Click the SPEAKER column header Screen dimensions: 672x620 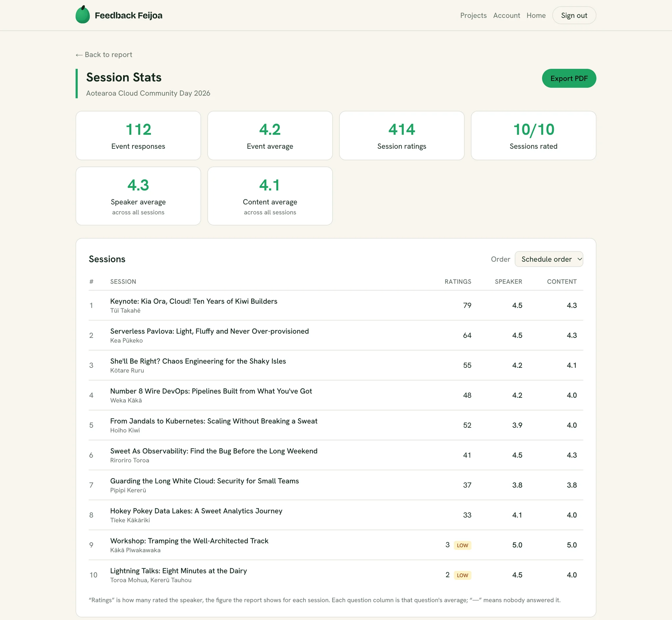pos(509,281)
